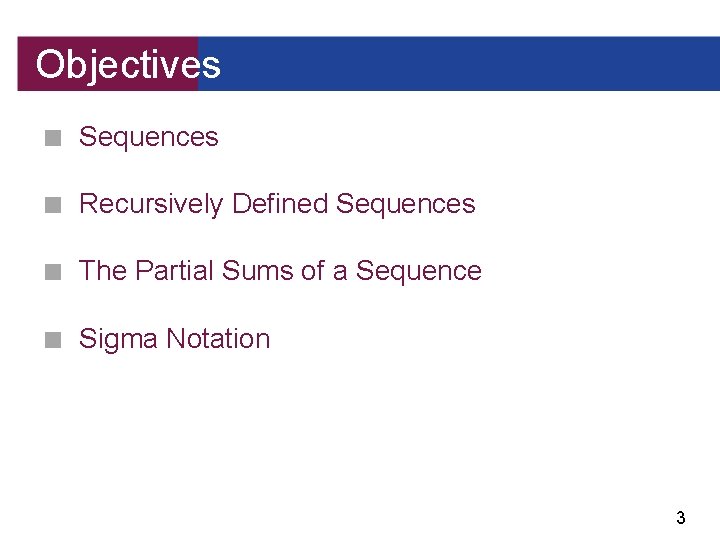
Task: Click the Objectives slide title
Action: coord(128,65)
